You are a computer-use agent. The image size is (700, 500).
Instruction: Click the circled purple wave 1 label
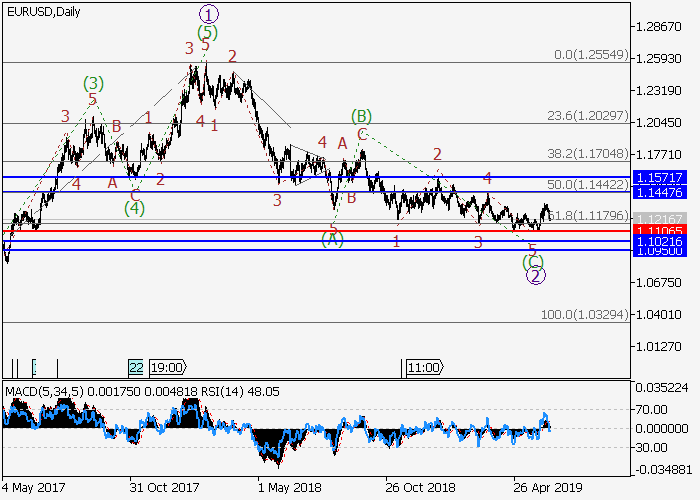coord(207,14)
